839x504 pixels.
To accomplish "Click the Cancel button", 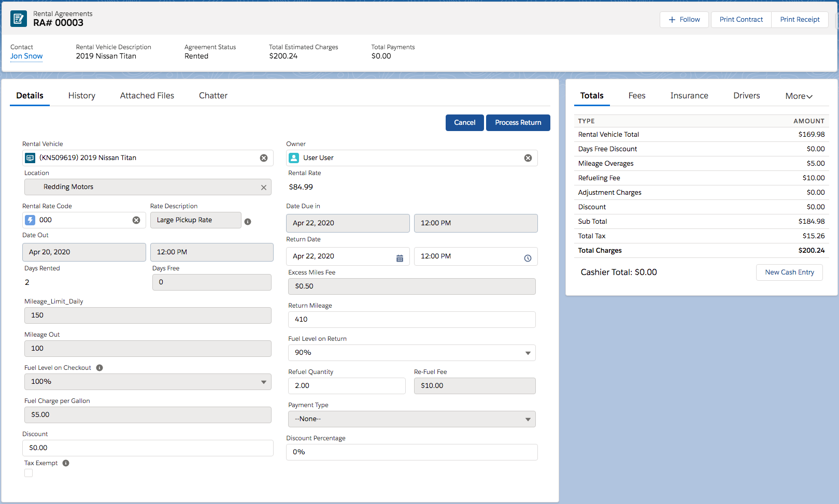I will [x=465, y=123].
